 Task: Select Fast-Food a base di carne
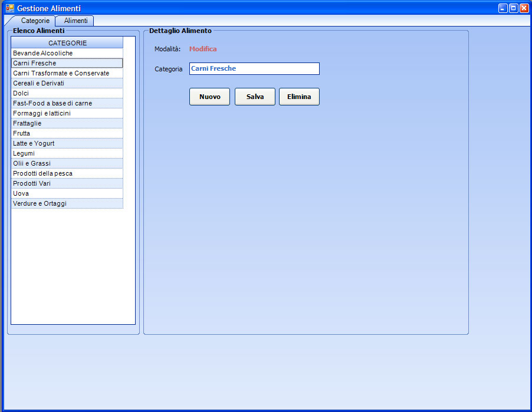[67, 103]
